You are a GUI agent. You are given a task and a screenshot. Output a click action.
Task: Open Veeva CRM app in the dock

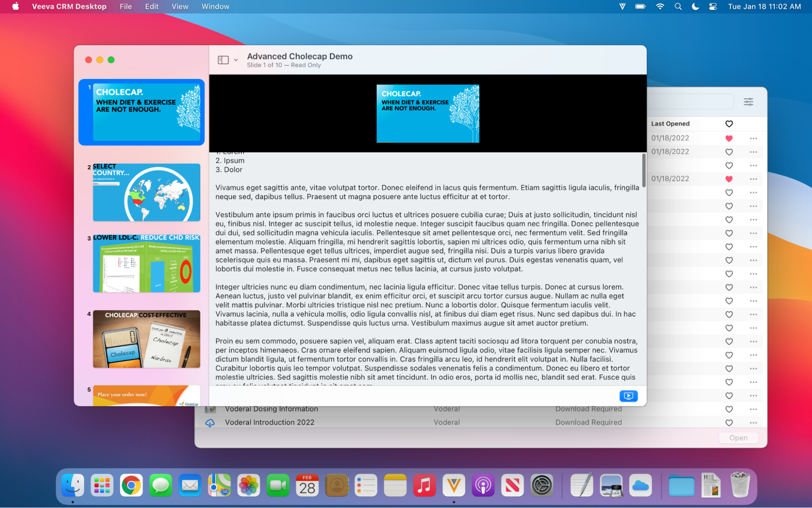(453, 485)
